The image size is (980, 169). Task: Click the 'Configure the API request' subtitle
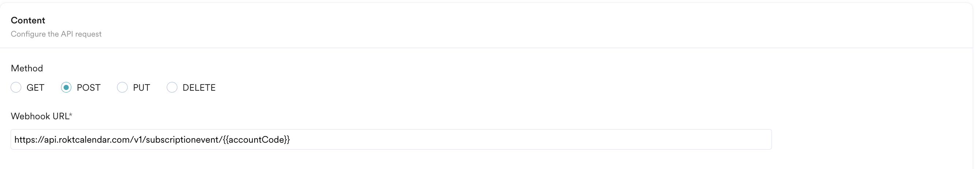pos(56,34)
